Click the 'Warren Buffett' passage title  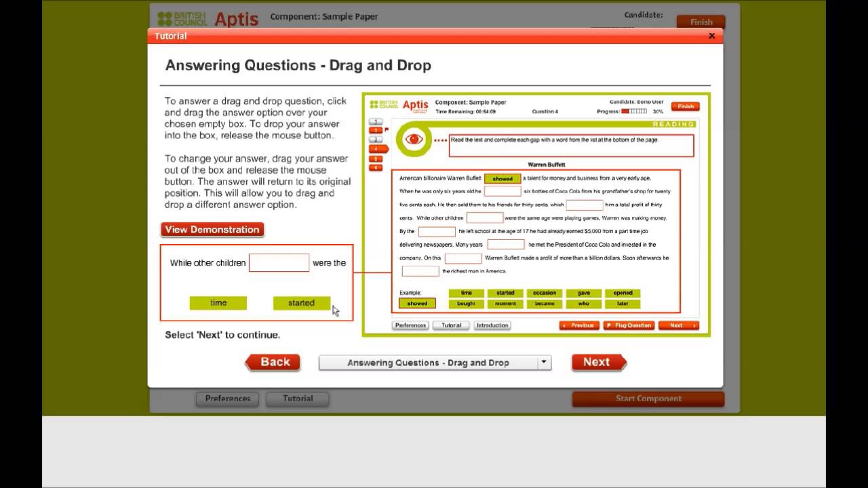(x=546, y=165)
